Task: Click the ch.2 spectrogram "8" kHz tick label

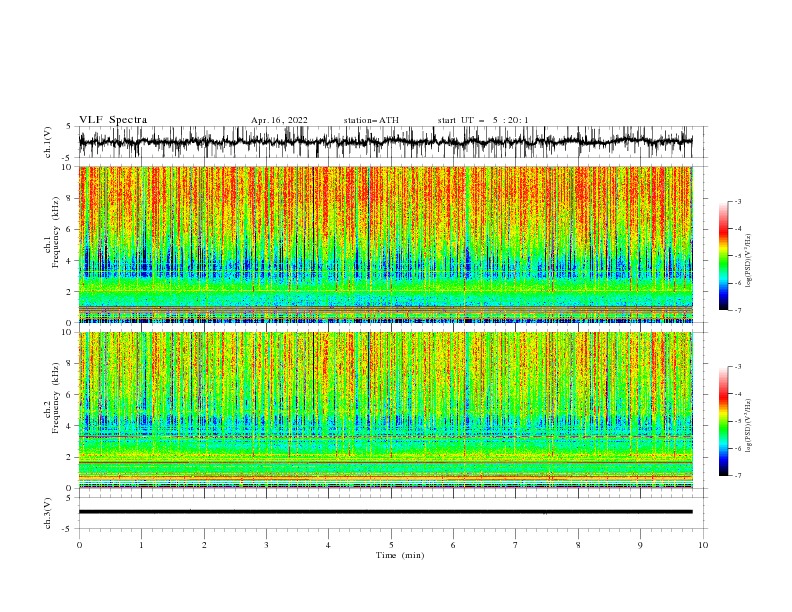Action: (x=70, y=364)
